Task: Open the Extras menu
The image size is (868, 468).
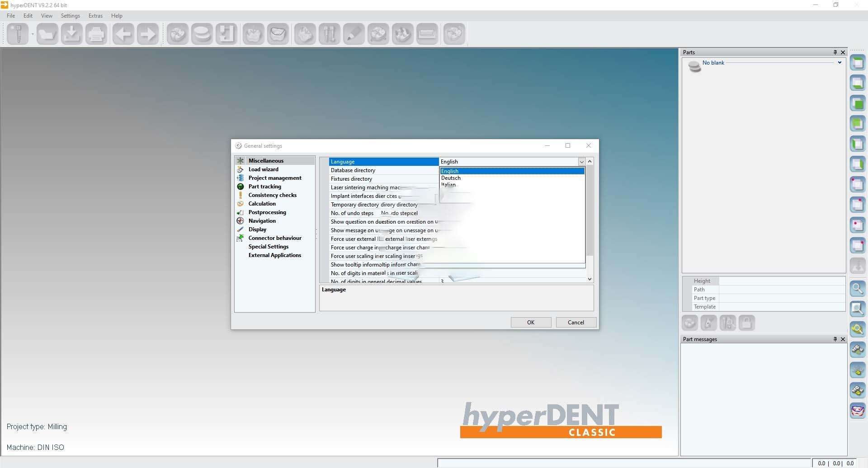Action: (x=95, y=16)
